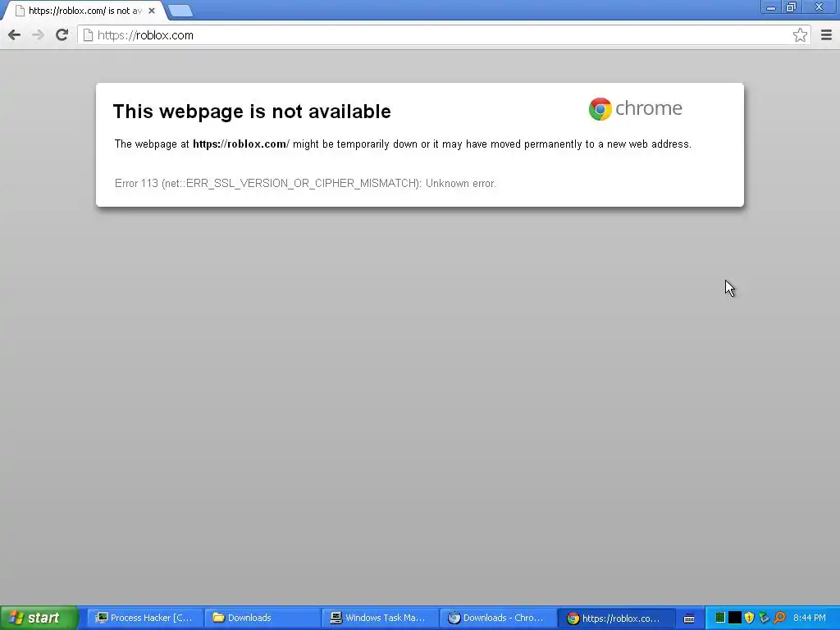Open the yellow security shield tray icon

point(750,618)
